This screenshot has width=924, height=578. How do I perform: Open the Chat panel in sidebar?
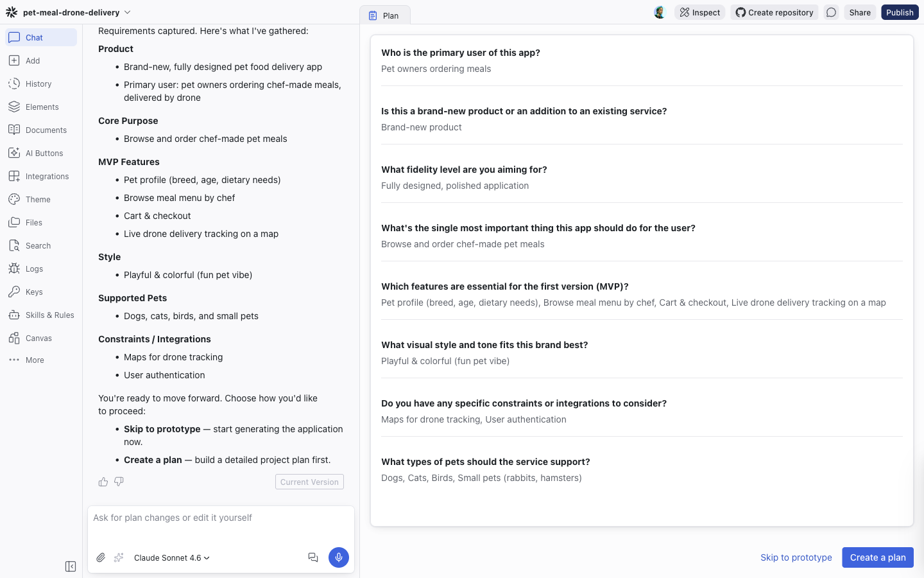(41, 37)
